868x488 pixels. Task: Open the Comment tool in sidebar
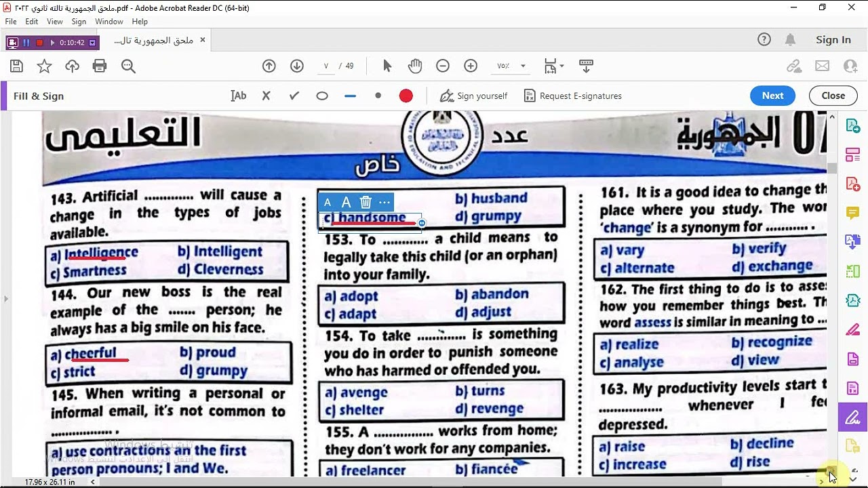click(x=853, y=213)
